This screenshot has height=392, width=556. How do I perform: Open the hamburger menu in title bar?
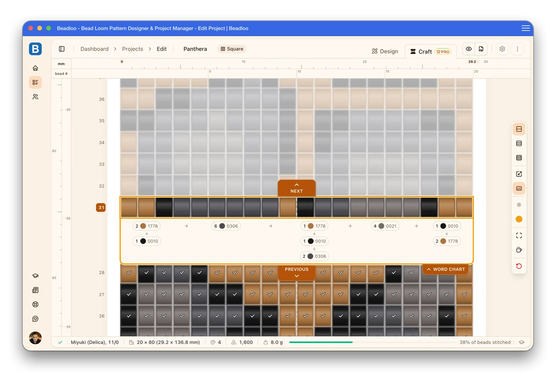(525, 28)
